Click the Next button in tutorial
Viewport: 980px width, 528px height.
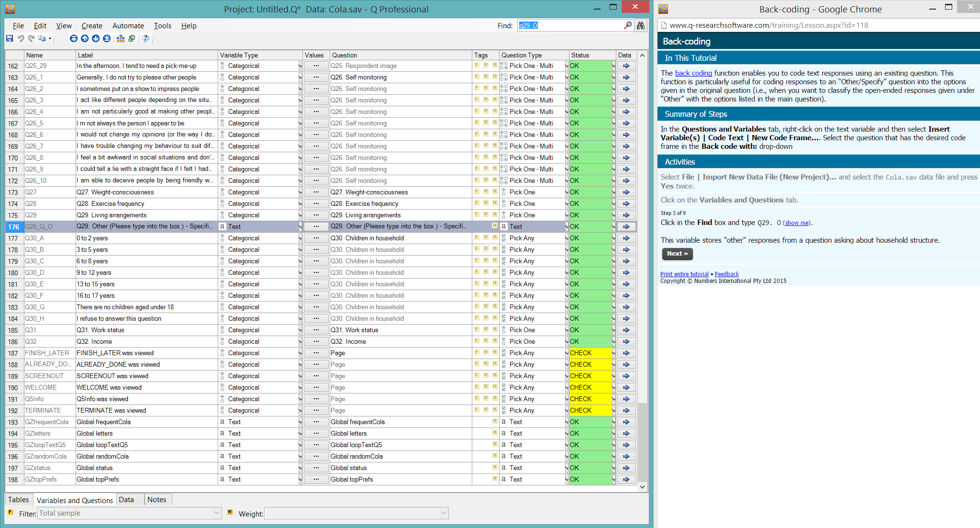(x=677, y=254)
